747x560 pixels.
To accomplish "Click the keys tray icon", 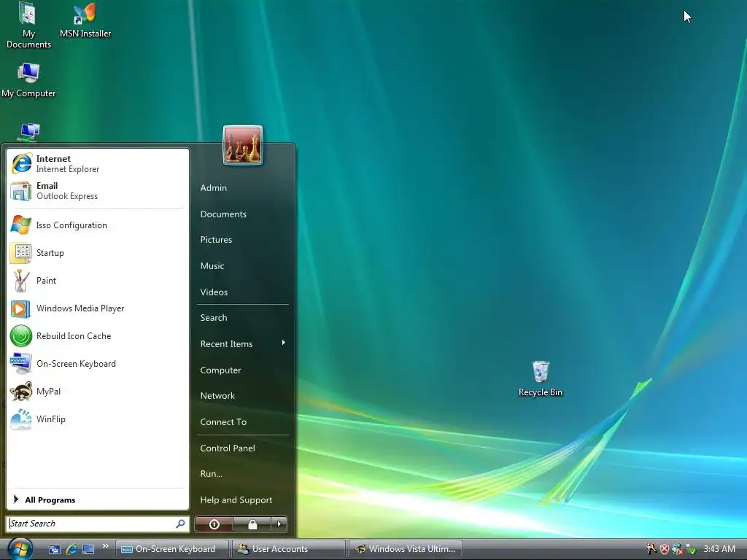I will click(651, 549).
